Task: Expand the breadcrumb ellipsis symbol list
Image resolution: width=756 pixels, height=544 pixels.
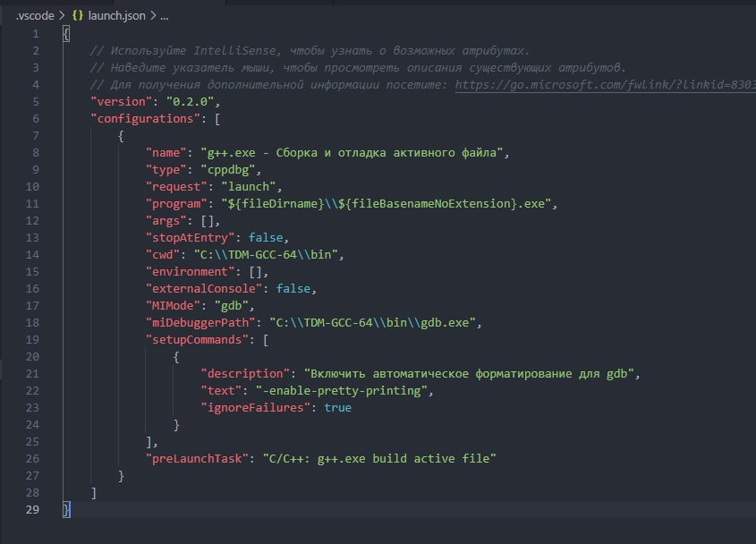Action: pos(165,16)
